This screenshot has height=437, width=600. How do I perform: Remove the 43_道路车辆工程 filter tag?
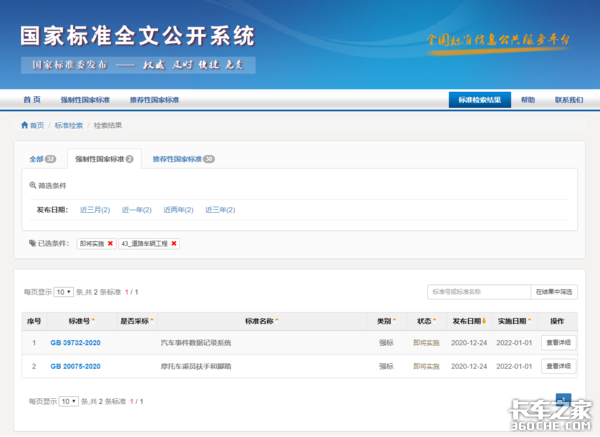(x=174, y=243)
